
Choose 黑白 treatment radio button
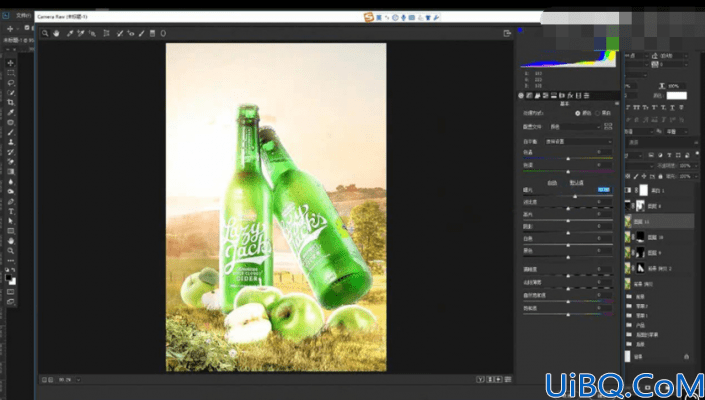point(597,113)
